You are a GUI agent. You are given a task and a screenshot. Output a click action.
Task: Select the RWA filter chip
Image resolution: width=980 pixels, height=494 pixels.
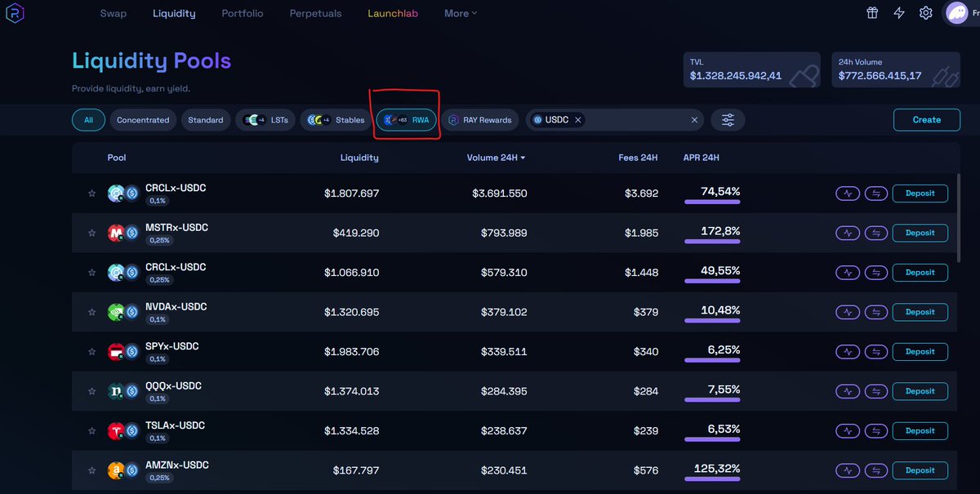pyautogui.click(x=407, y=120)
